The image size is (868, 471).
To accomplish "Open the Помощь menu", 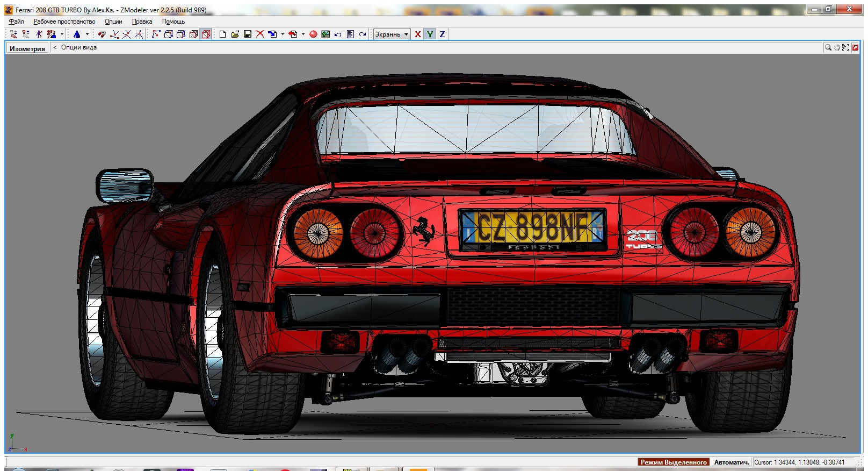I will (x=173, y=22).
